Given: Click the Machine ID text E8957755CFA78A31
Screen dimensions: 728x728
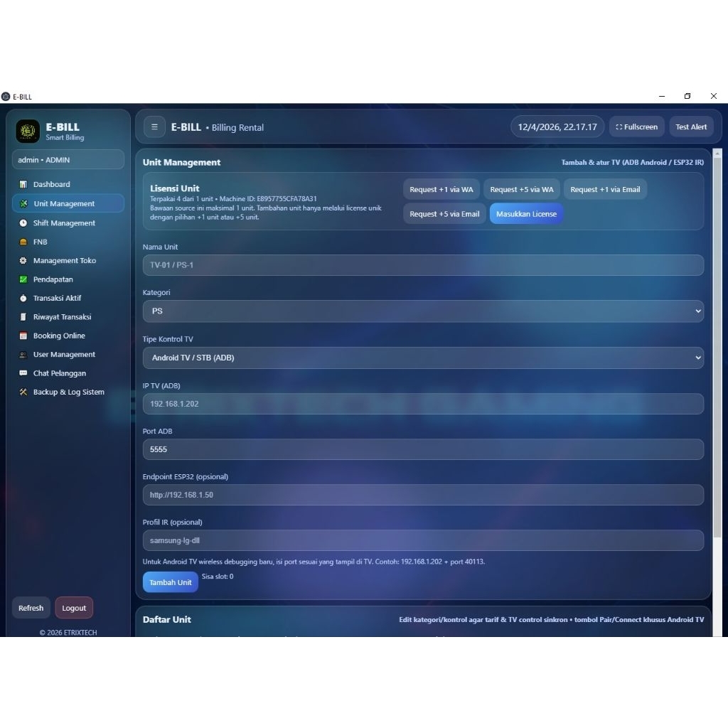Looking at the screenshot, I should pyautogui.click(x=287, y=199).
